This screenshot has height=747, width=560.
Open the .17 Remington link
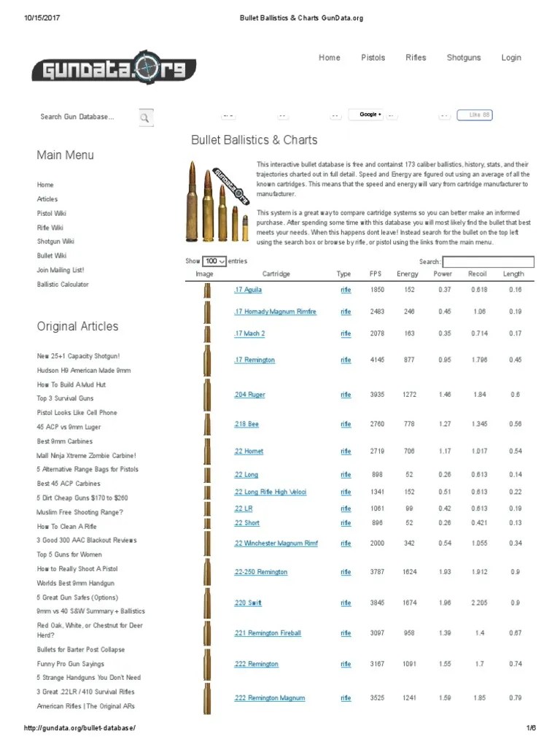pyautogui.click(x=254, y=360)
